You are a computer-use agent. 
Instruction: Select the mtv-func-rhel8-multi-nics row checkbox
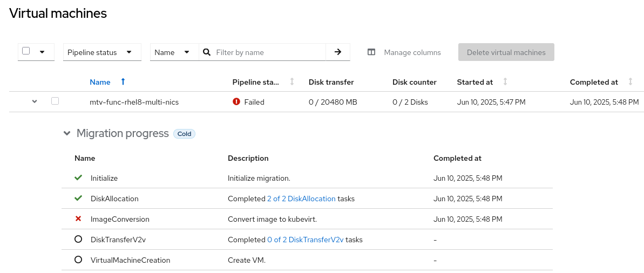coord(55,101)
